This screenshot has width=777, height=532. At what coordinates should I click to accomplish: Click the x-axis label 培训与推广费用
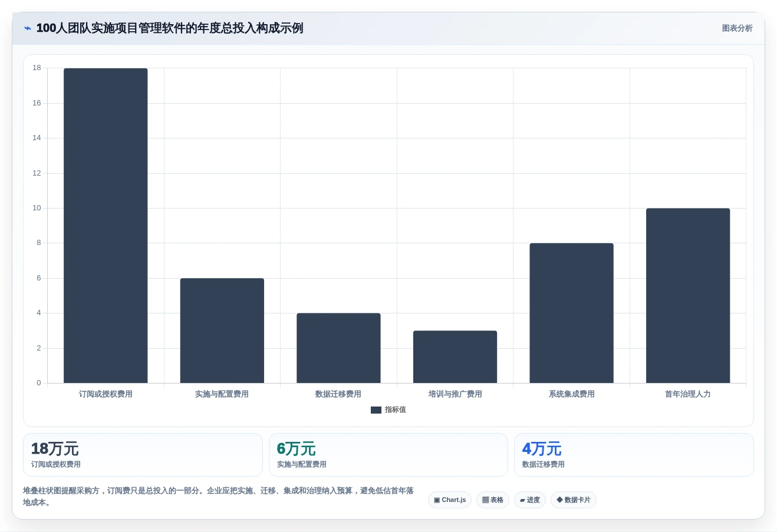[455, 394]
